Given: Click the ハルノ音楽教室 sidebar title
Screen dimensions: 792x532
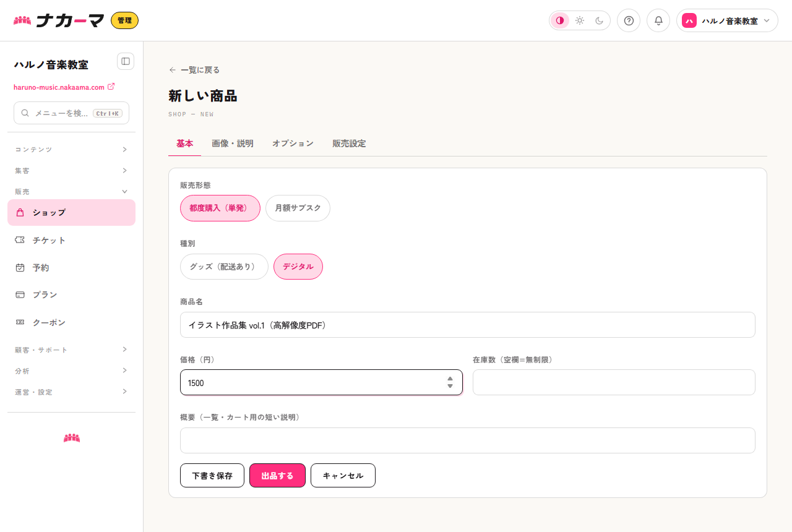Looking at the screenshot, I should [51, 64].
